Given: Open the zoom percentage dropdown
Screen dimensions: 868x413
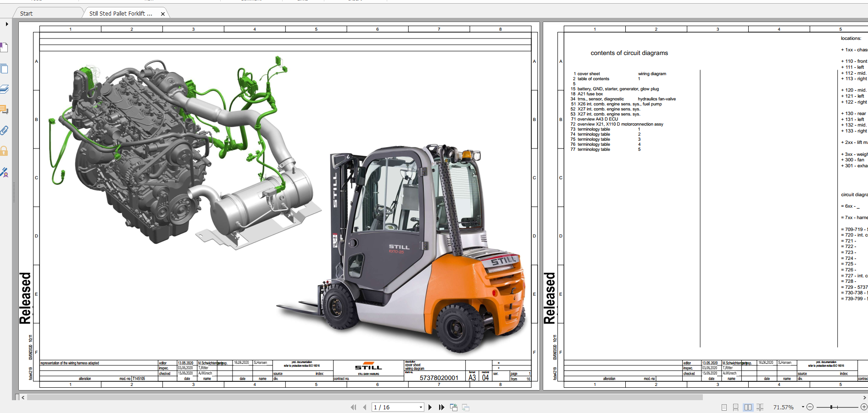Looking at the screenshot, I should (x=803, y=407).
